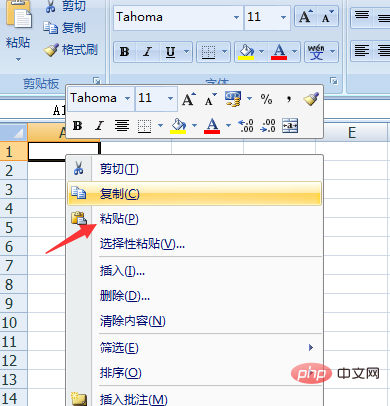This screenshot has height=406, width=390.
Task: Click the Format Painter brush in mini toolbar
Action: coord(311,99)
